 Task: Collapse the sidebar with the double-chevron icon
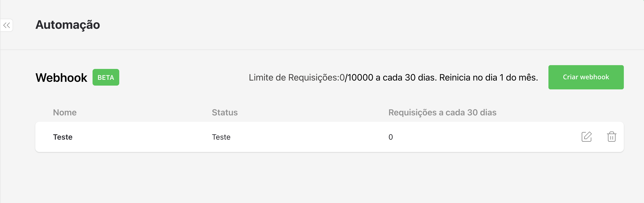(x=7, y=25)
